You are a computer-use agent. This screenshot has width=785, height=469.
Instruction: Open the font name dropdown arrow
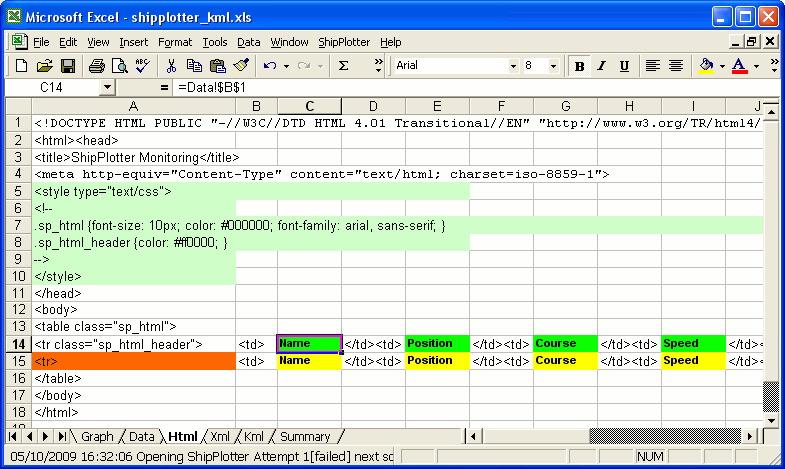tap(513, 66)
